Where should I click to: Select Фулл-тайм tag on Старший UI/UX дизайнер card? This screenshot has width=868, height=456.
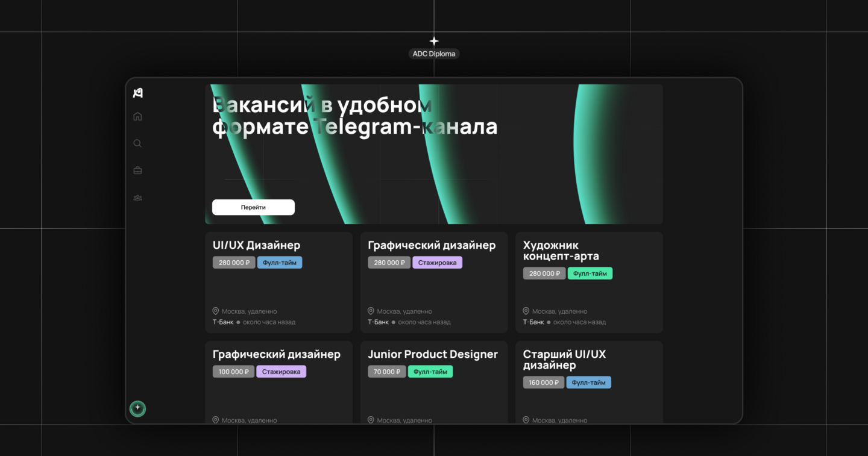589,383
